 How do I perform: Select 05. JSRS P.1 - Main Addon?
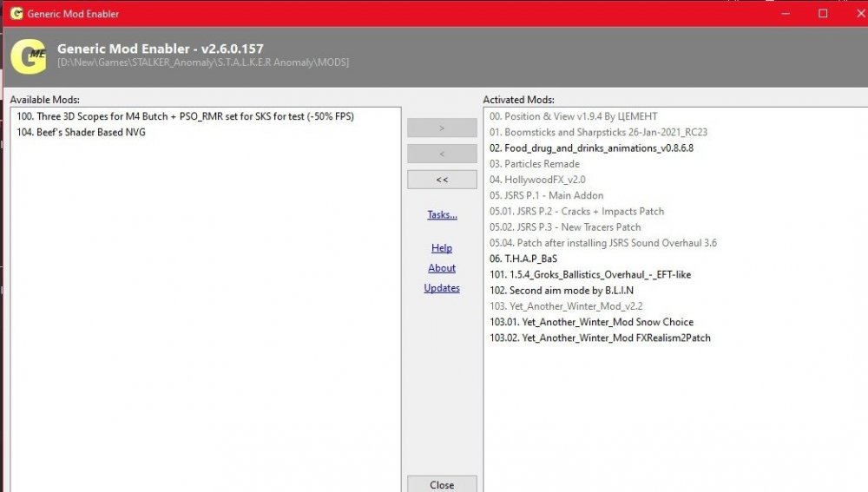pos(546,195)
